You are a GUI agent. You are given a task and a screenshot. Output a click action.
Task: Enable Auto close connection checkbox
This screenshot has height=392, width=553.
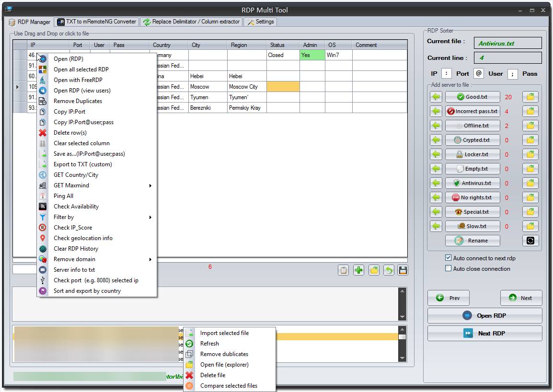coord(449,268)
